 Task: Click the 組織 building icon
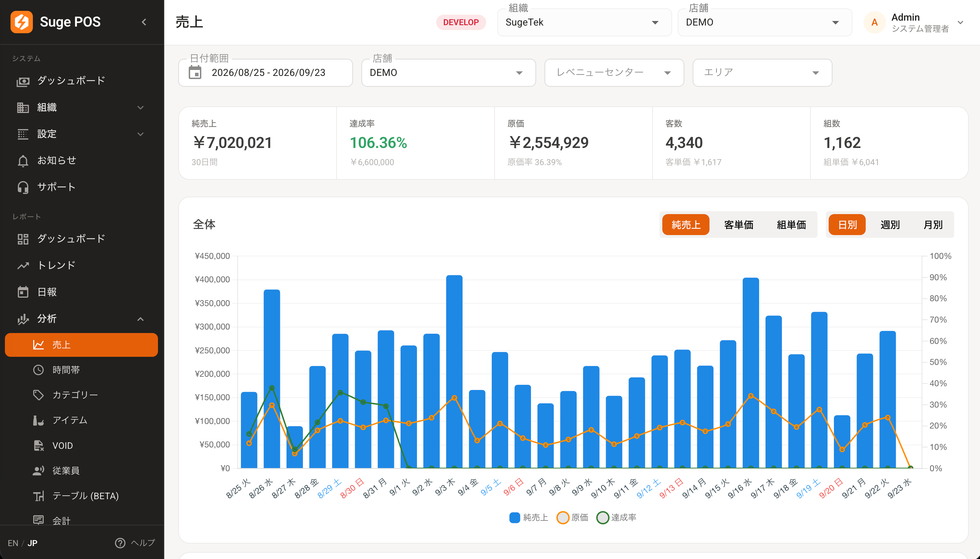coord(23,107)
